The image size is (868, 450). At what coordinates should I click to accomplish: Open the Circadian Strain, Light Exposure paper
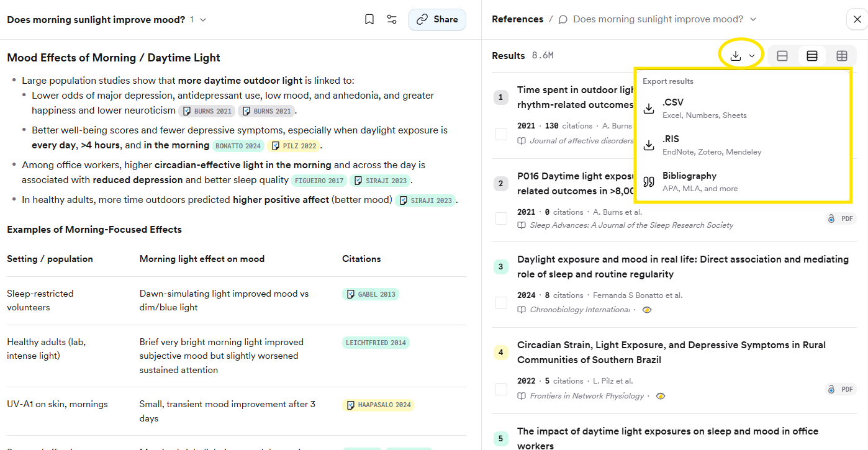[671, 353]
